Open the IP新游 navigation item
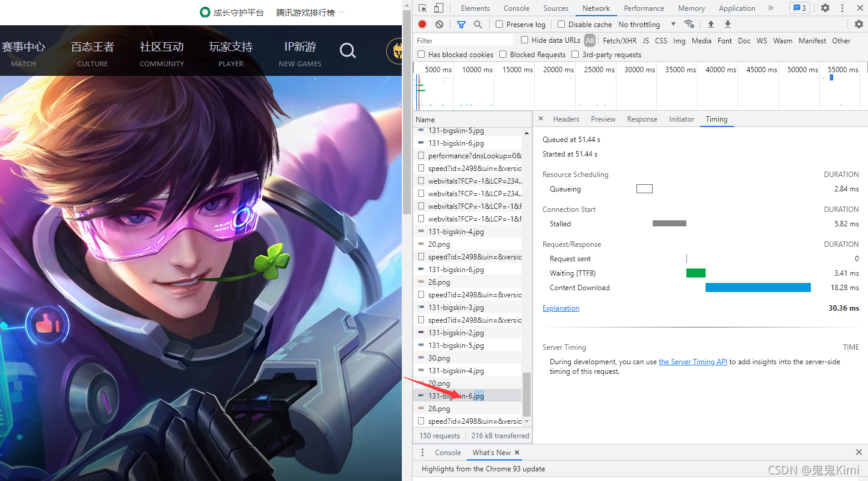The image size is (868, 481). [x=300, y=52]
